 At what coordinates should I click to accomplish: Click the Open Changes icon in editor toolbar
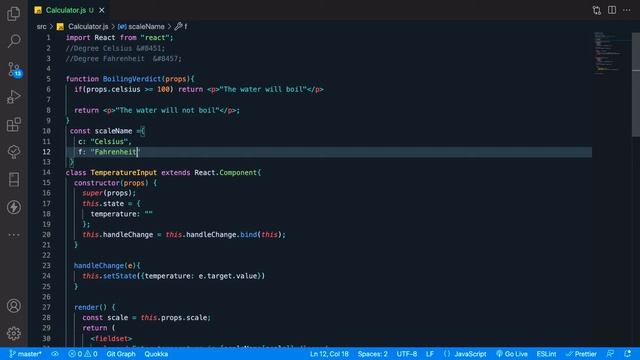pos(596,10)
